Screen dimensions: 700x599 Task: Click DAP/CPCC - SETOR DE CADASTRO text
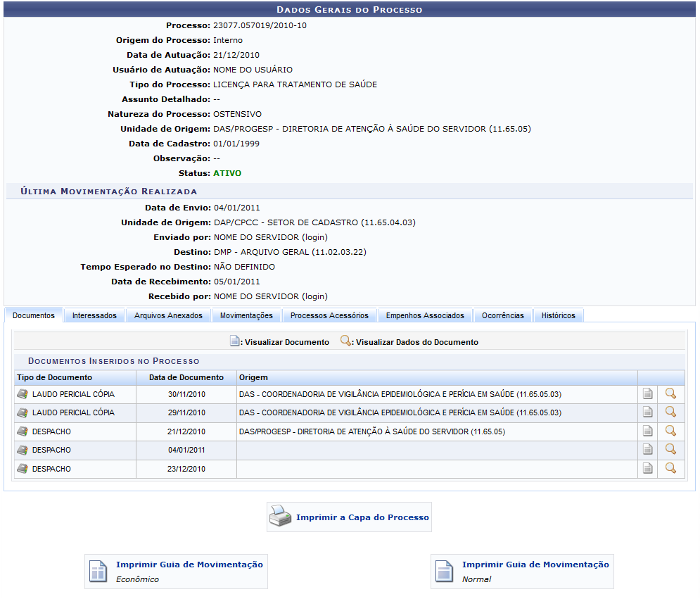pos(314,222)
